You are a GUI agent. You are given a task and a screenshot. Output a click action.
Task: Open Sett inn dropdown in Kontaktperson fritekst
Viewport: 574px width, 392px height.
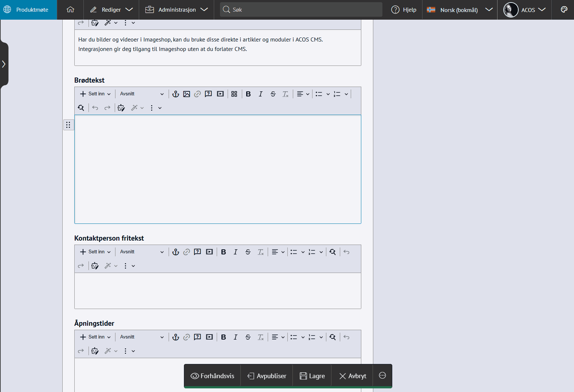(95, 252)
